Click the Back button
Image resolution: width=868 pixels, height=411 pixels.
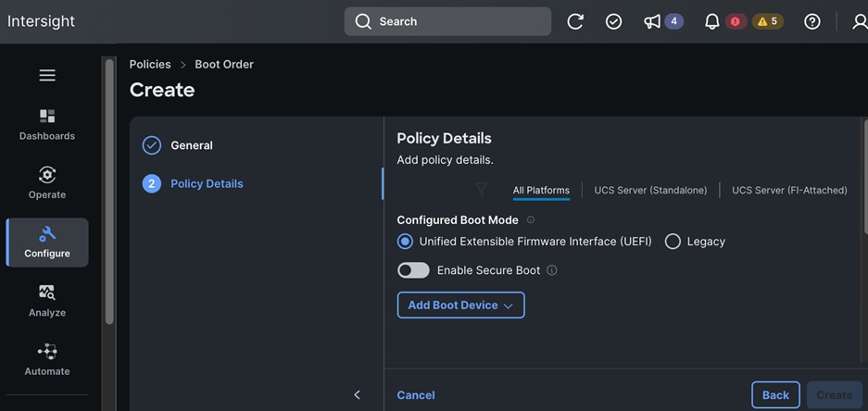(775, 395)
